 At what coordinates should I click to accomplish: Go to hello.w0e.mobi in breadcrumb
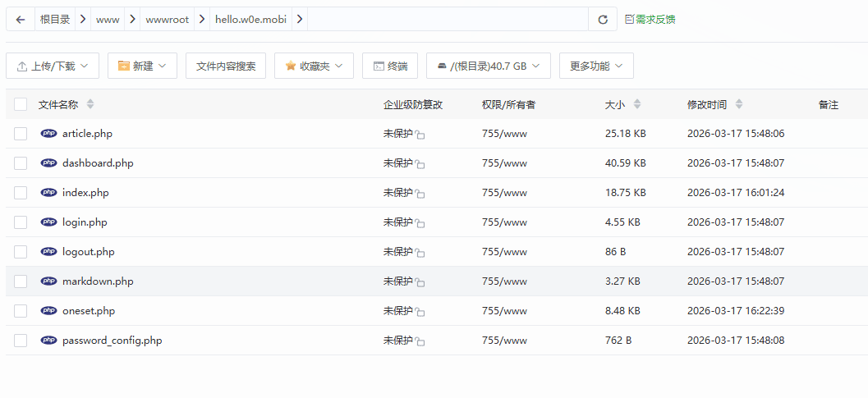pyautogui.click(x=250, y=20)
